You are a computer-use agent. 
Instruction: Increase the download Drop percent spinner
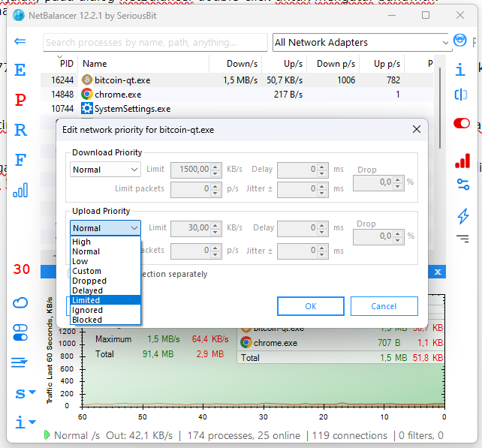pos(398,179)
